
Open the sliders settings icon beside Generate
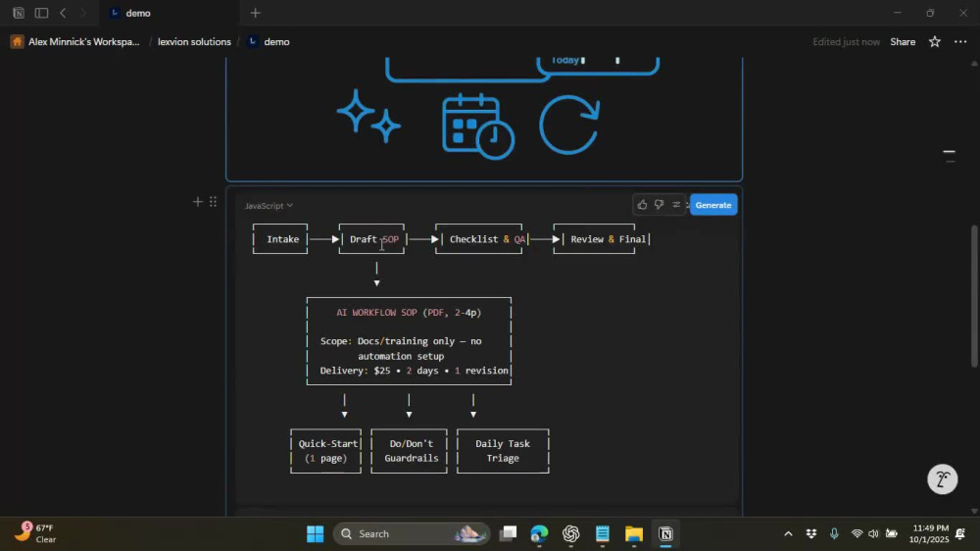675,205
